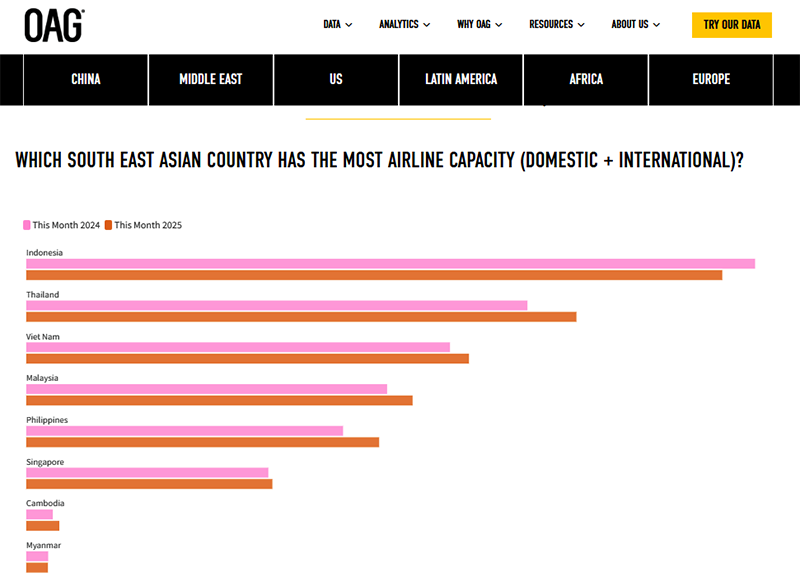Viewport: 800px width, 580px height.
Task: Click Indonesia's pink 2024 bar
Action: [390, 264]
